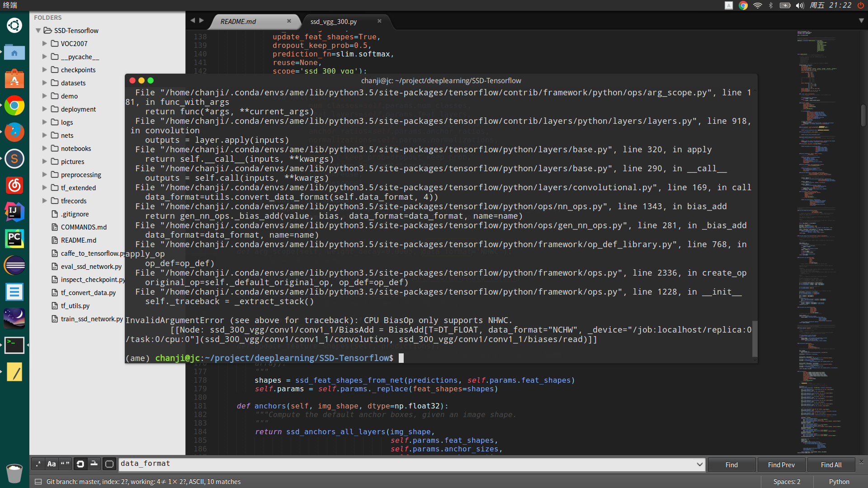The image size is (868, 488).
Task: Toggle case-sensitive matching in the find bar
Action: tap(52, 464)
